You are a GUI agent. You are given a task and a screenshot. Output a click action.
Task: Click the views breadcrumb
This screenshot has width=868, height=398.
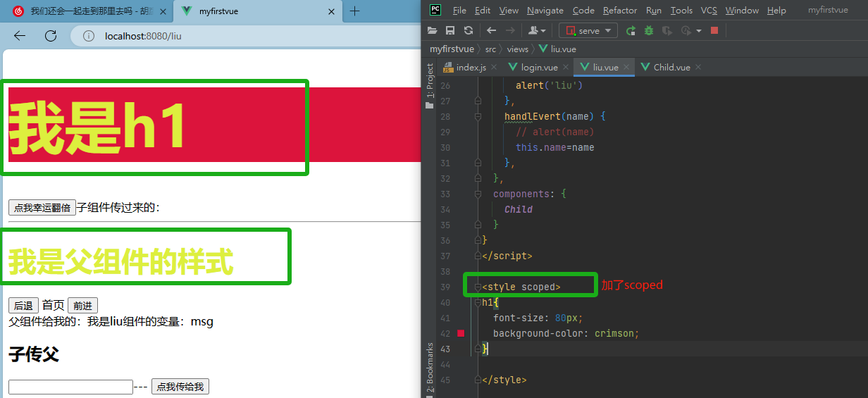point(517,49)
